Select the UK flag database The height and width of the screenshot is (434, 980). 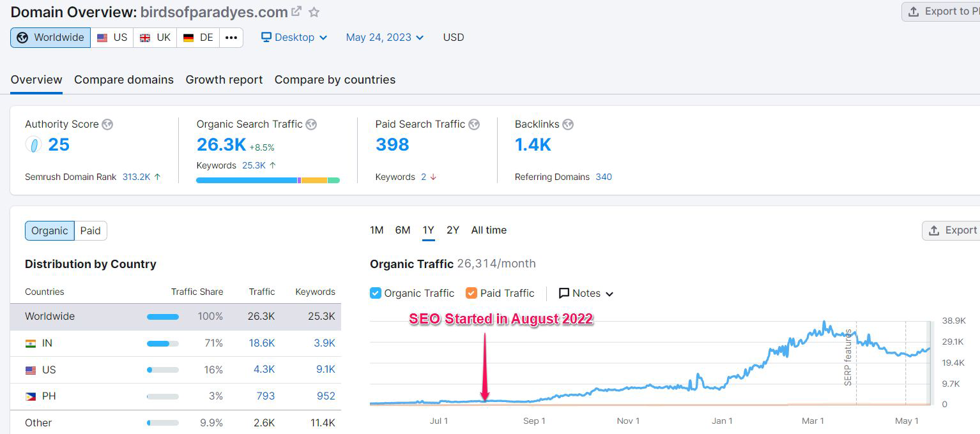(155, 38)
